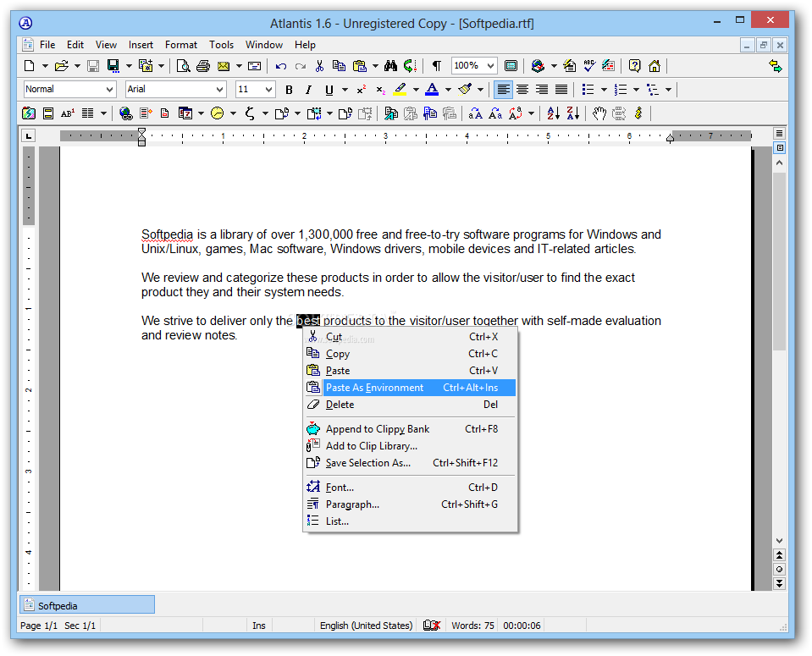This screenshot has height=656, width=812.
Task: Toggle Underline formatting
Action: point(329,90)
